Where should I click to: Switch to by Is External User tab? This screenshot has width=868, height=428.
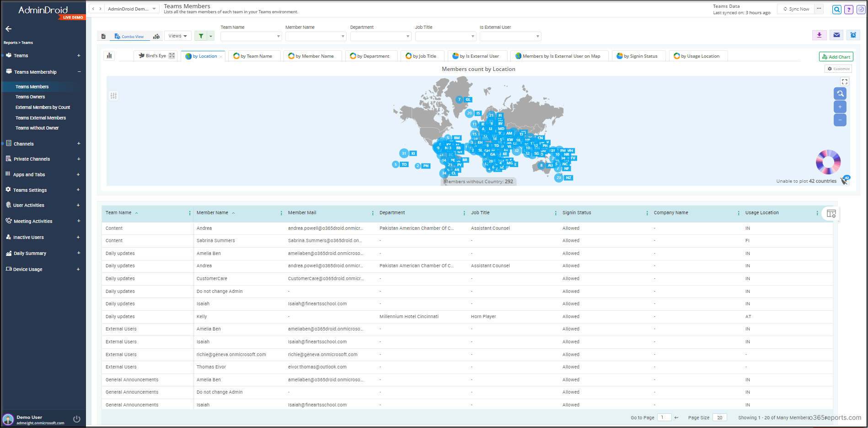(x=477, y=56)
